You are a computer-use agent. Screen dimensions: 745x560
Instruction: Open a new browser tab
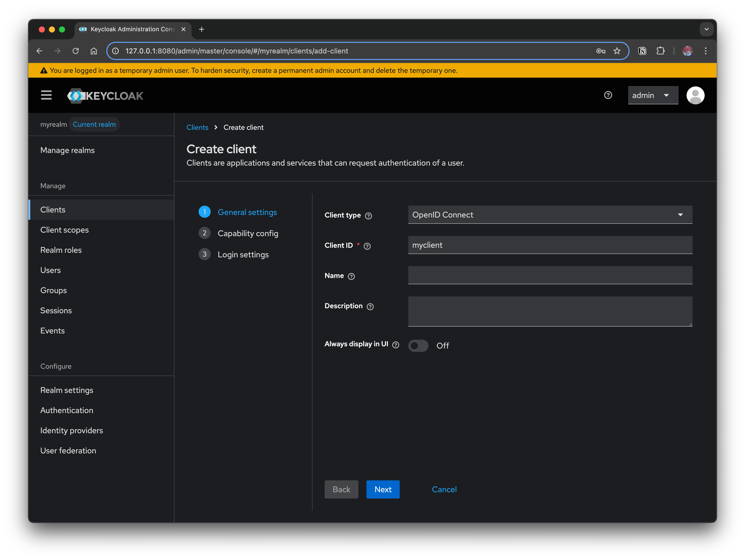pos(202,29)
